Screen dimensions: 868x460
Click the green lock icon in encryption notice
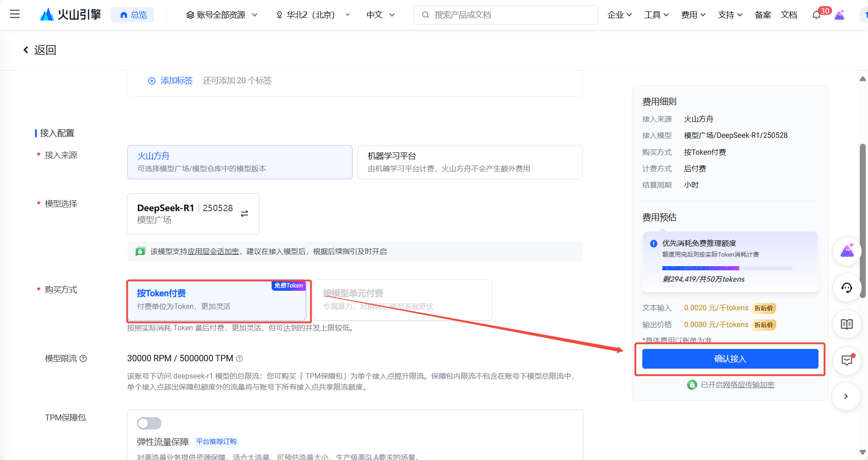(x=141, y=251)
